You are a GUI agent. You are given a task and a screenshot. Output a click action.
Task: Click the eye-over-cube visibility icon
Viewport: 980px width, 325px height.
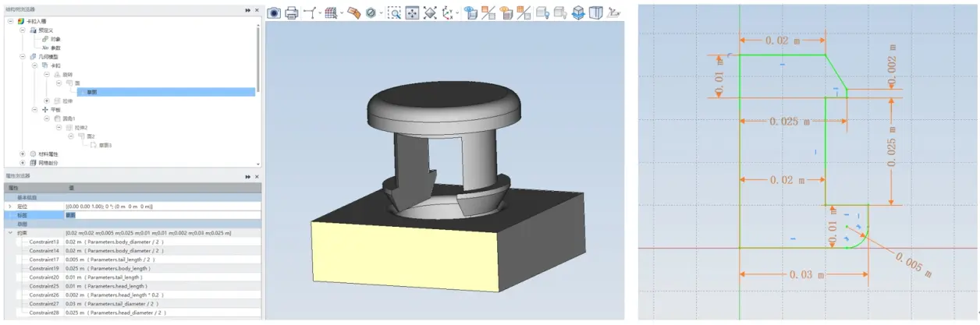point(470,12)
